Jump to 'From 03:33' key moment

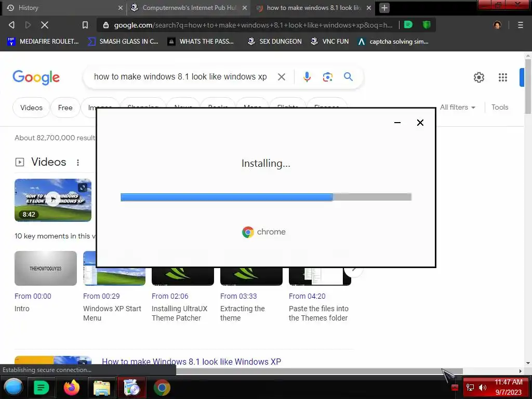[x=238, y=296]
